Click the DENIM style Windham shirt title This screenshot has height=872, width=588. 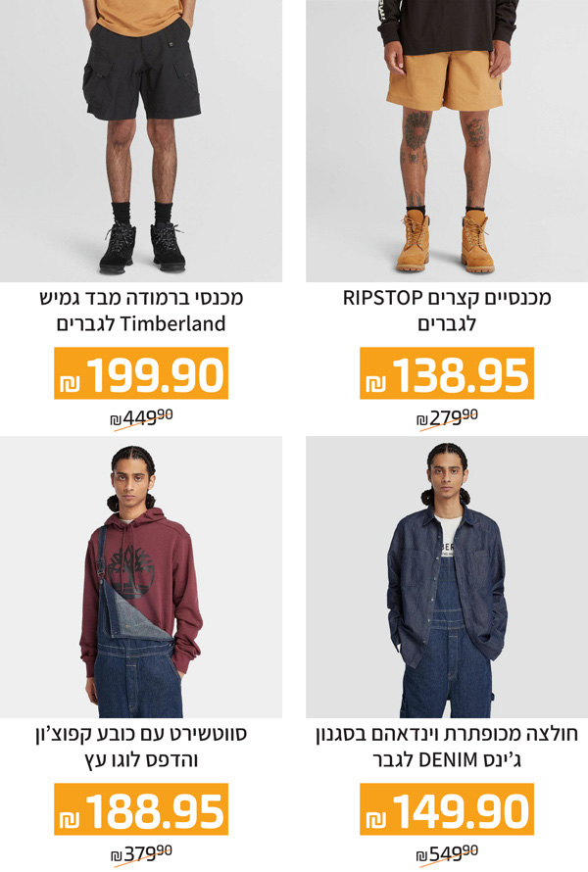(447, 747)
